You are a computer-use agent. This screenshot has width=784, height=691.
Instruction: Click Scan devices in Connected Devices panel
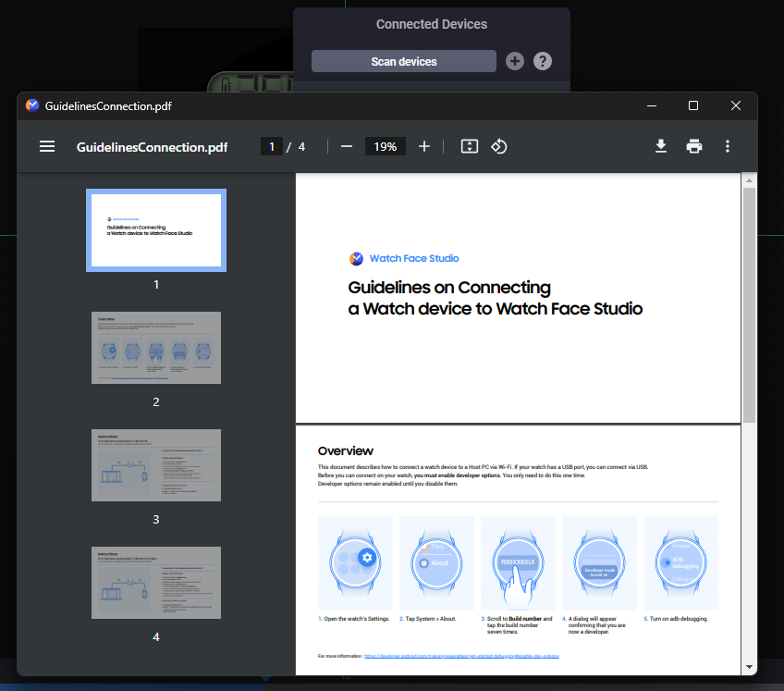(404, 61)
